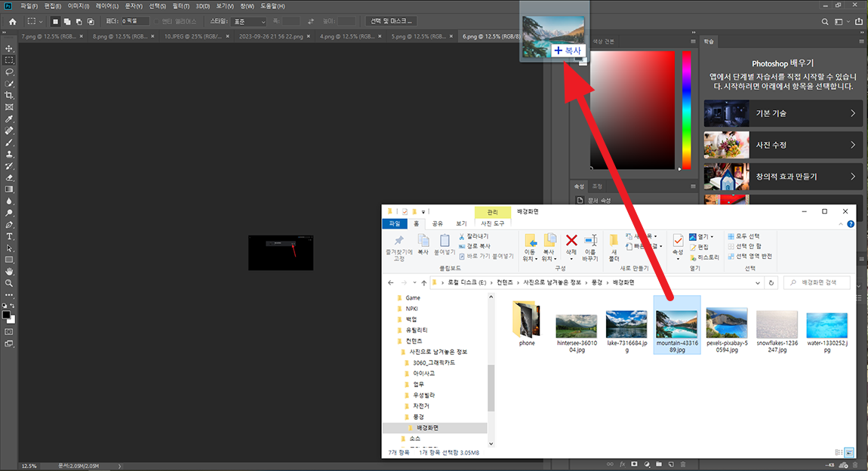This screenshot has width=868, height=471.
Task: Select the Path Selection tool
Action: [9, 248]
